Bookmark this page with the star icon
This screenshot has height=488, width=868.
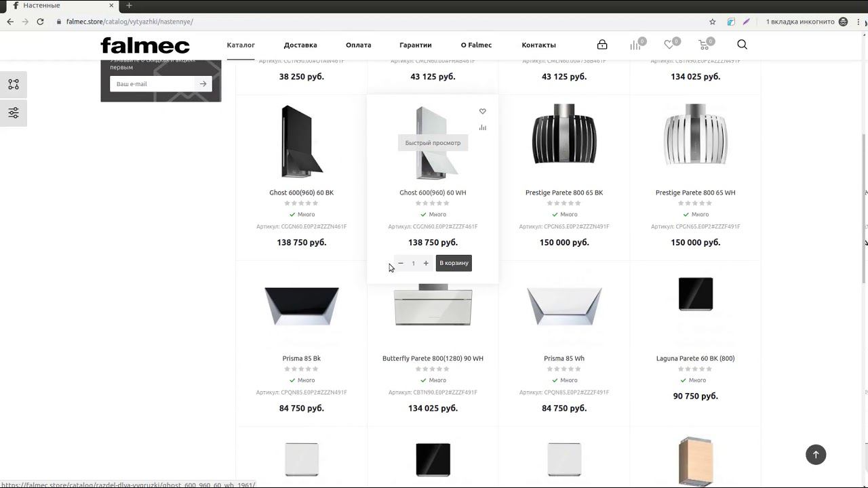coord(712,22)
